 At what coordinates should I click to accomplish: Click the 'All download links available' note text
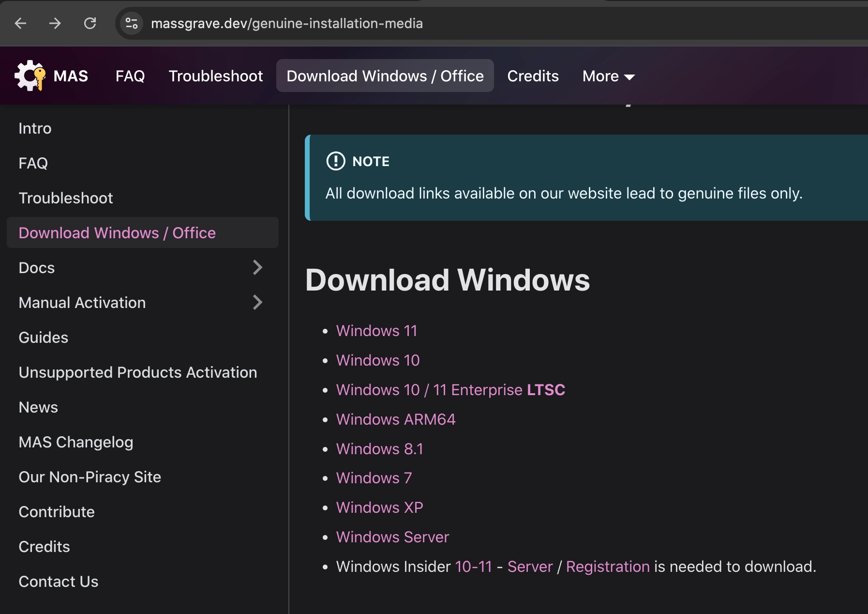[564, 193]
